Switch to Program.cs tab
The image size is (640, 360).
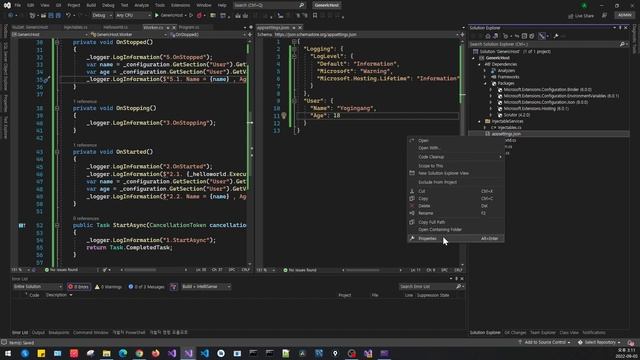coord(189,27)
